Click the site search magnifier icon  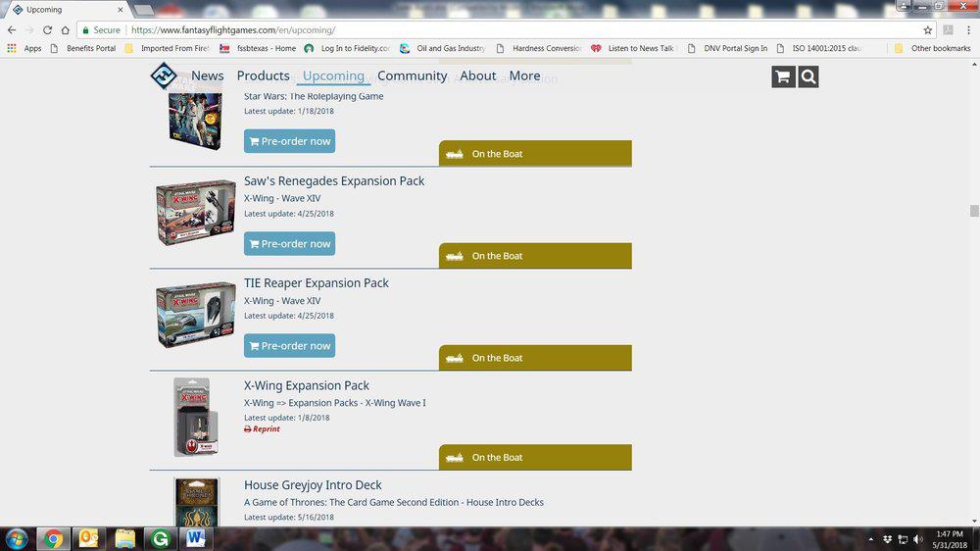tap(808, 76)
